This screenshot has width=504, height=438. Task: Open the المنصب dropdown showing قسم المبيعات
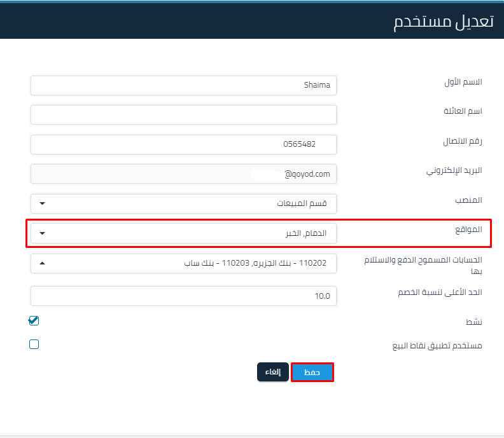click(x=183, y=203)
